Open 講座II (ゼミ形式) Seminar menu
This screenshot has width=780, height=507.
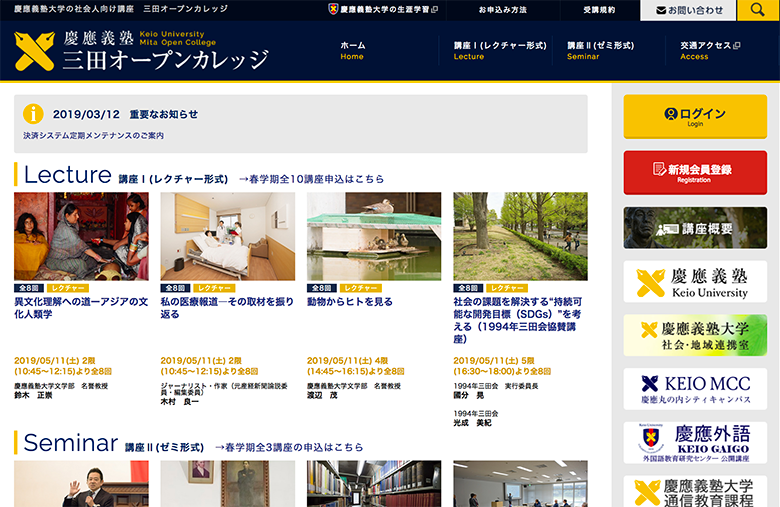pyautogui.click(x=600, y=51)
